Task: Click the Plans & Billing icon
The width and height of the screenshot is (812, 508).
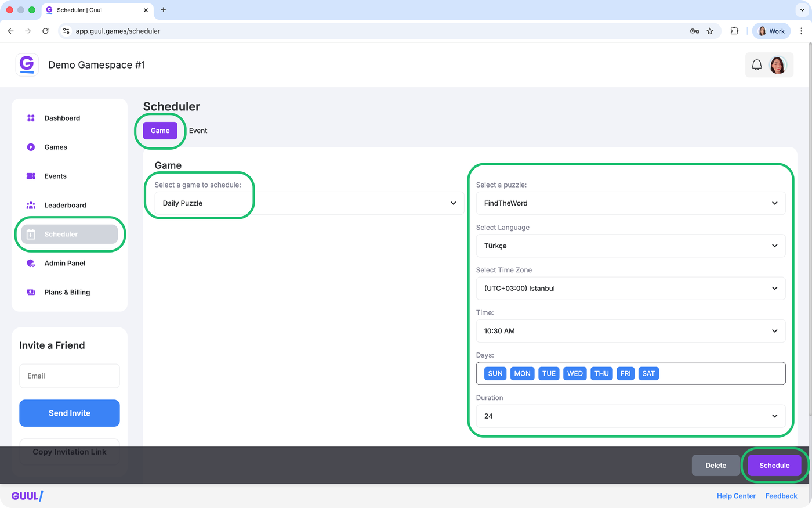Action: [x=31, y=292]
